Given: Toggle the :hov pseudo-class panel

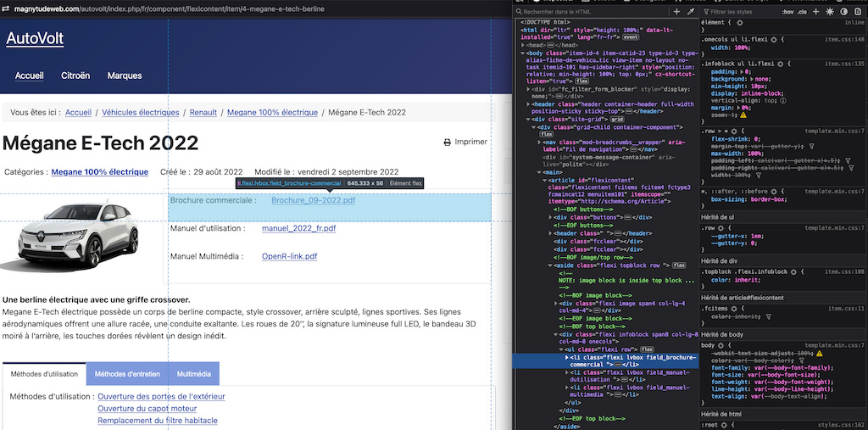Looking at the screenshot, I should [x=787, y=12].
